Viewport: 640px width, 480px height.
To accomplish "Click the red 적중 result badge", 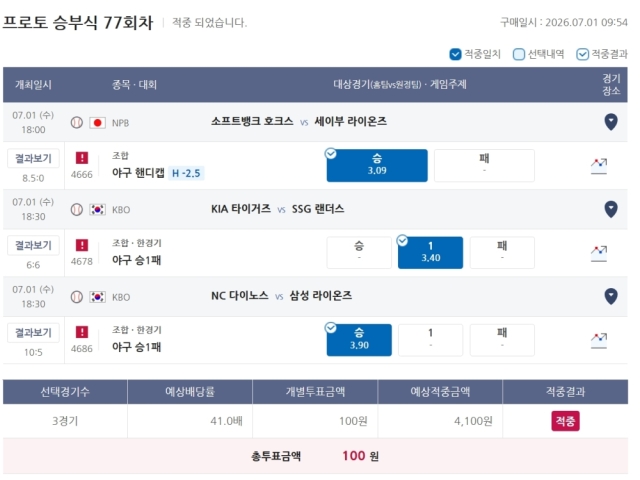I will (565, 421).
